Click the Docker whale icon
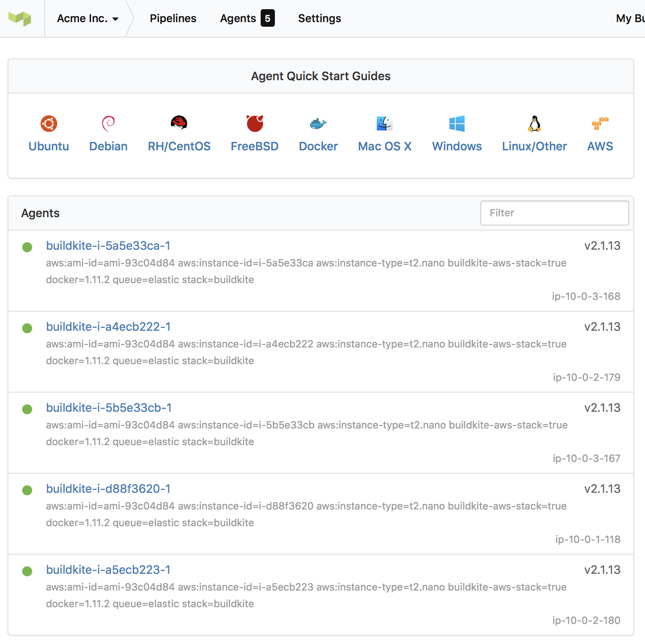The height and width of the screenshot is (644, 645). pos(318,124)
